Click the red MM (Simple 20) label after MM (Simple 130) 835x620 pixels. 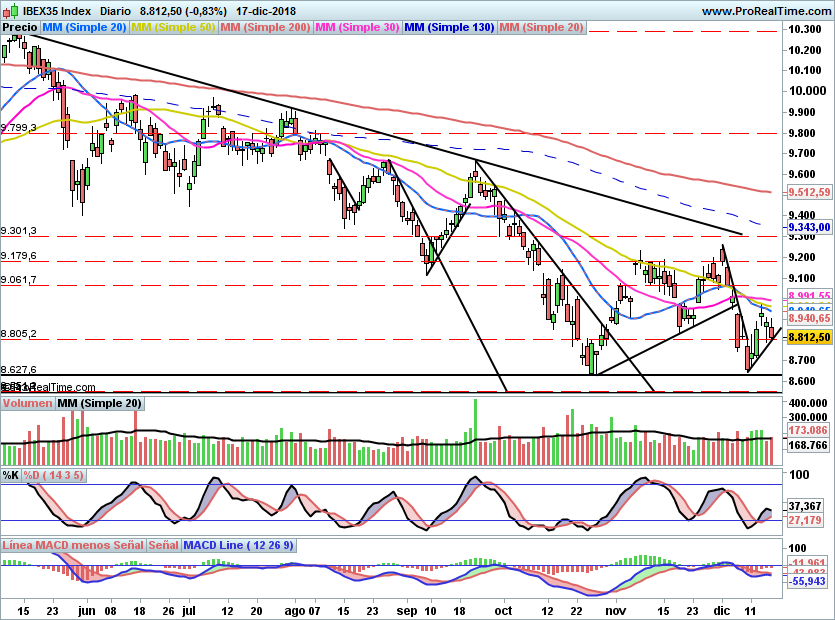(x=541, y=27)
